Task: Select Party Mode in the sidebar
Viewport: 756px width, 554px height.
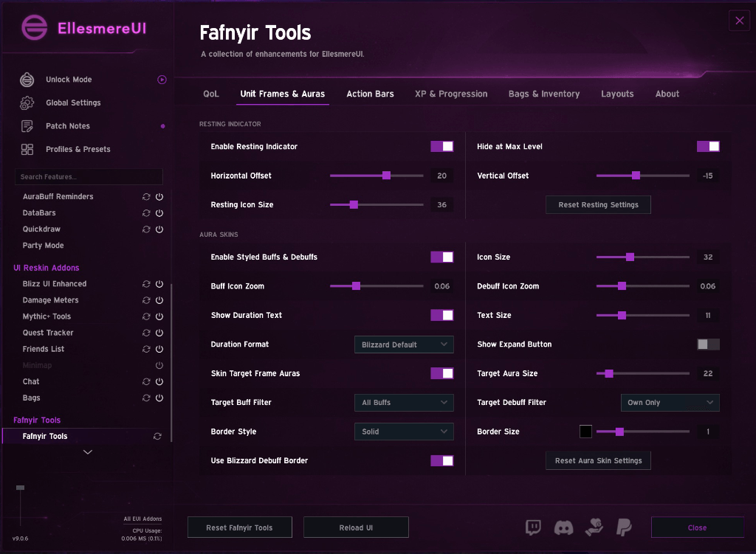Action: click(43, 245)
